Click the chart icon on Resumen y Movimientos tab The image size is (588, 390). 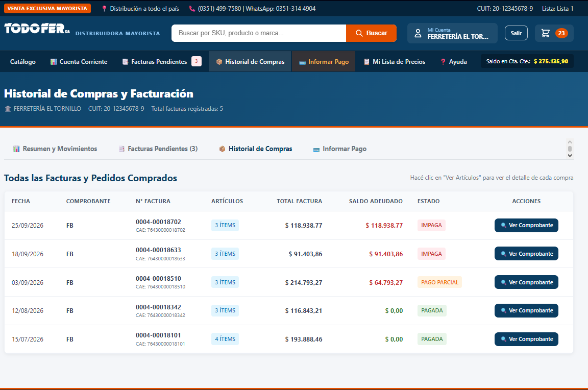click(x=16, y=149)
